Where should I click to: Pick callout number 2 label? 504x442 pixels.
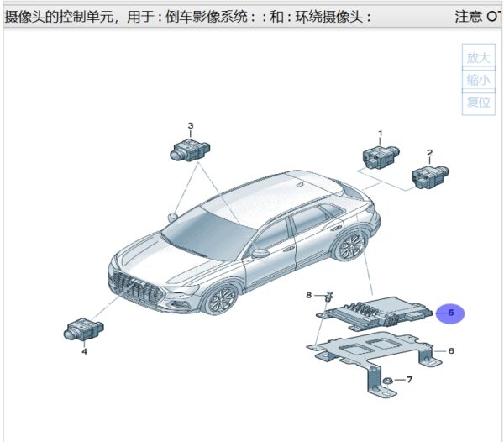coord(429,153)
